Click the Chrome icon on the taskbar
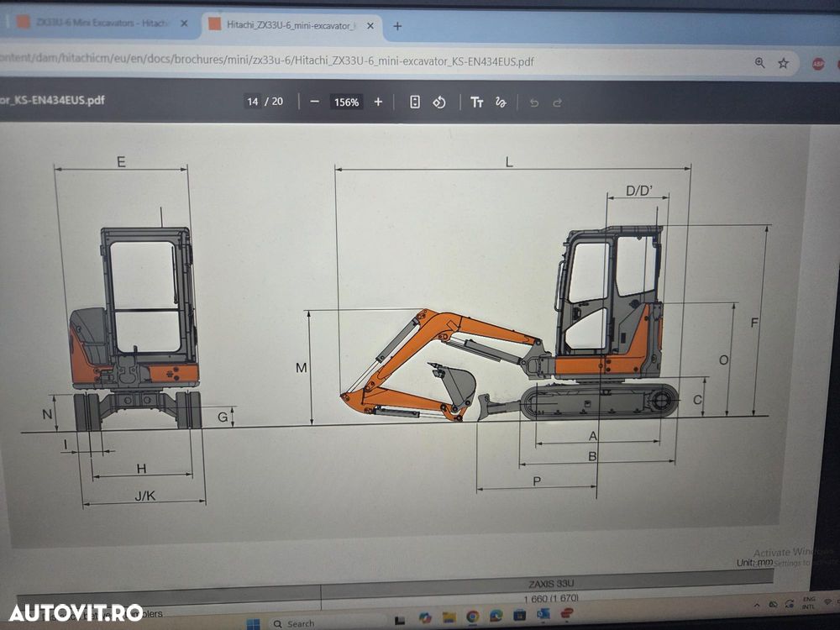Image resolution: width=840 pixels, height=630 pixels. click(472, 617)
